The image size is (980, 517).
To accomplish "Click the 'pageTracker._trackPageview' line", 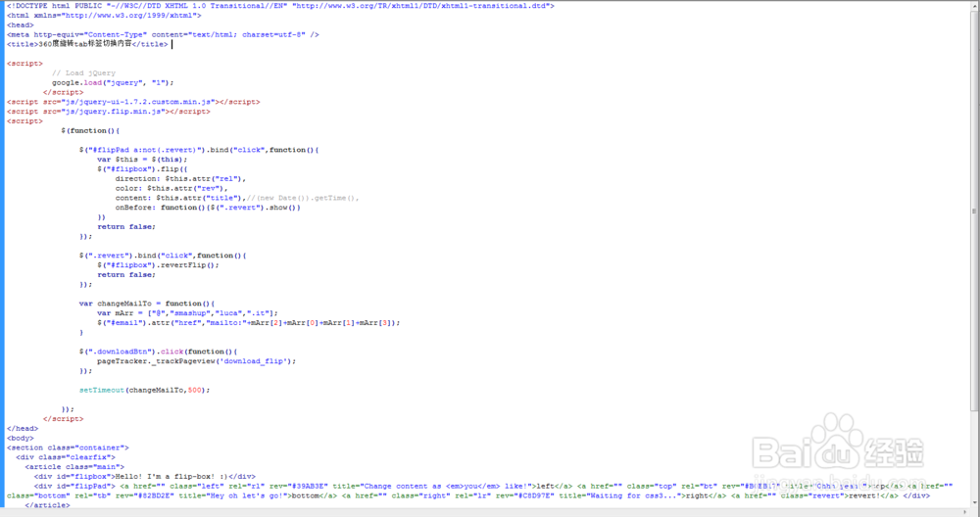I will [196, 361].
